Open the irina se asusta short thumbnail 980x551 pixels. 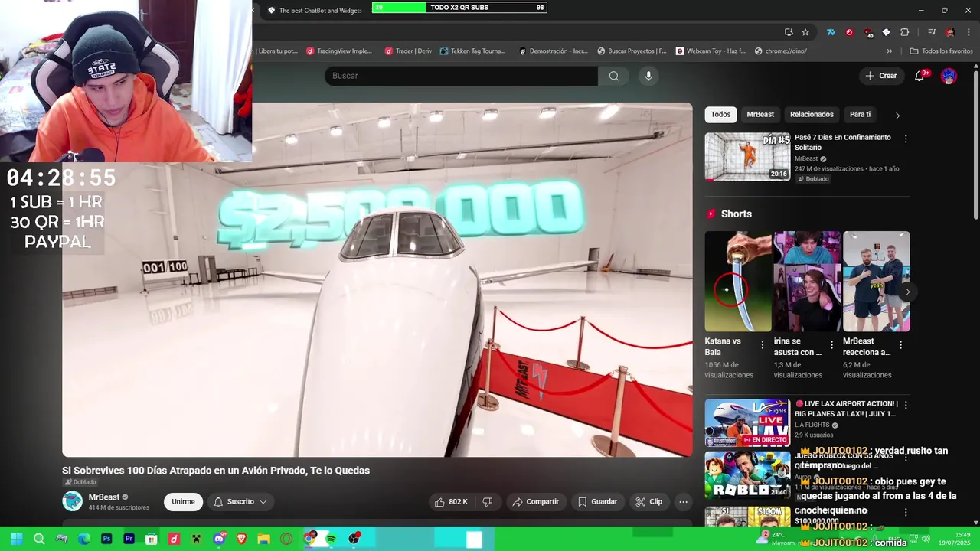(x=807, y=281)
